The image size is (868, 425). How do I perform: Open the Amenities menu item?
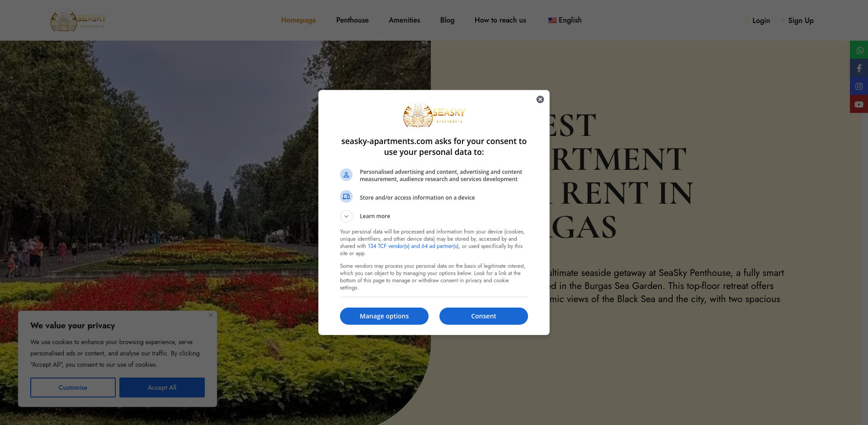coord(404,20)
